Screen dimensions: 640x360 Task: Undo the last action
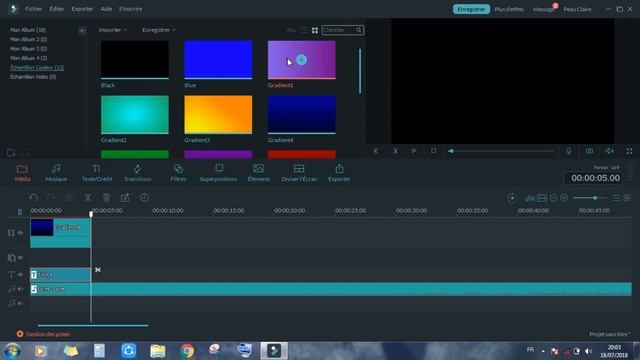33,198
